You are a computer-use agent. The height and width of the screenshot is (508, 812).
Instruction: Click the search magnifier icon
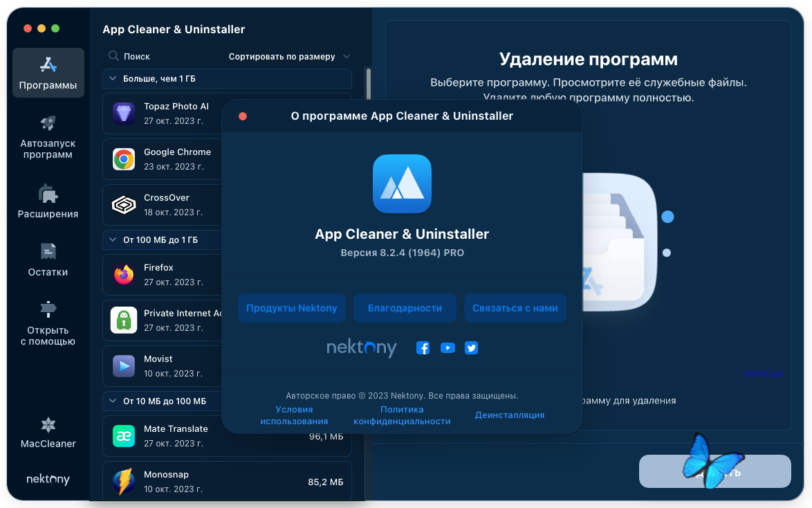(x=113, y=56)
